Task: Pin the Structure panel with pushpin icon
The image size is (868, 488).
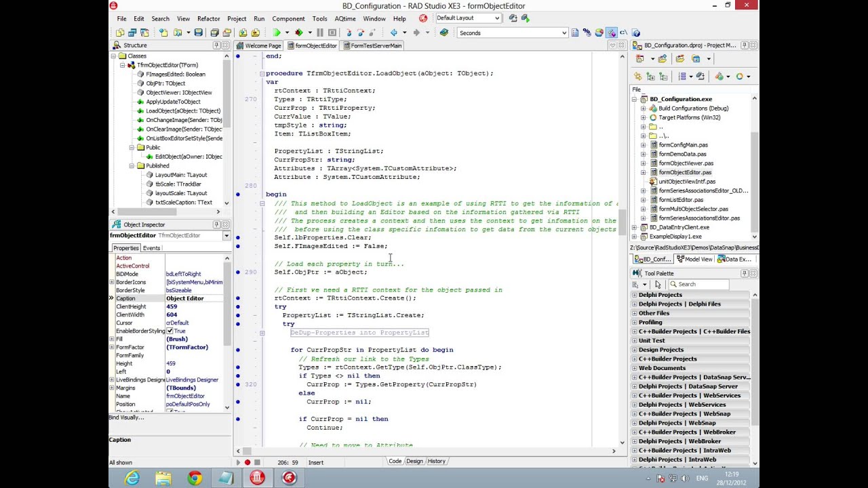Action: (x=216, y=45)
